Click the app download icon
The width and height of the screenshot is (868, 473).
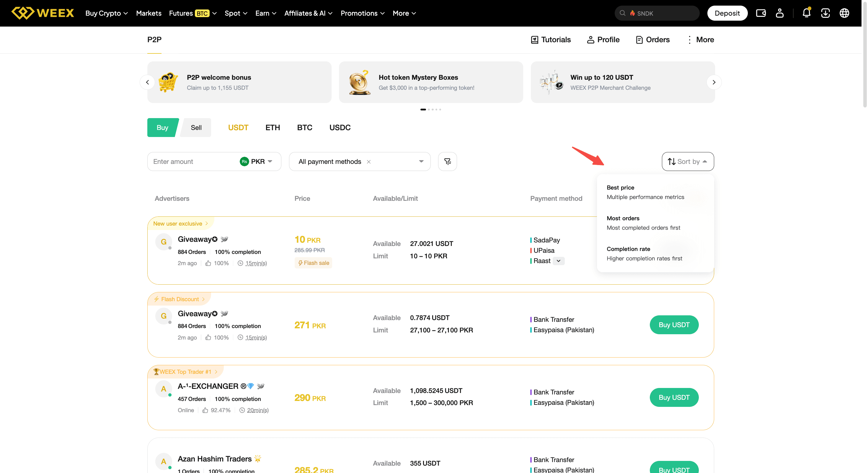click(x=825, y=13)
